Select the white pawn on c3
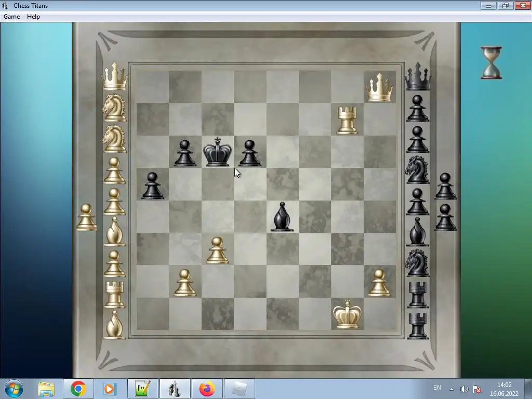 pos(218,250)
